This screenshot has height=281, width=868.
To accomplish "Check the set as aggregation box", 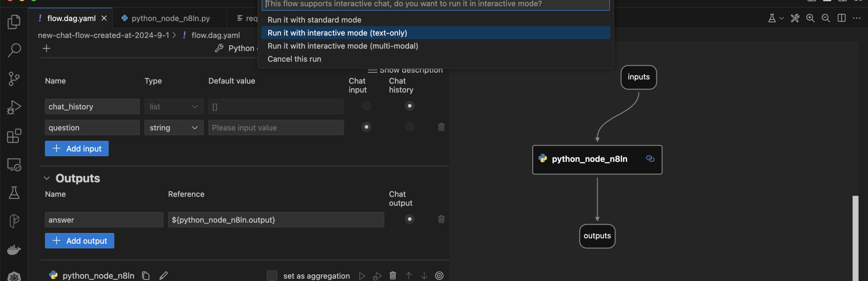I will (x=272, y=276).
